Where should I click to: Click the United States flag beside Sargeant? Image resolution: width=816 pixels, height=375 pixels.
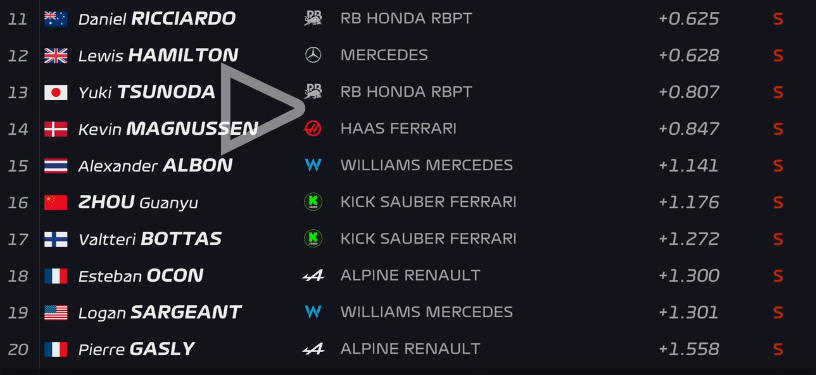[x=56, y=313]
